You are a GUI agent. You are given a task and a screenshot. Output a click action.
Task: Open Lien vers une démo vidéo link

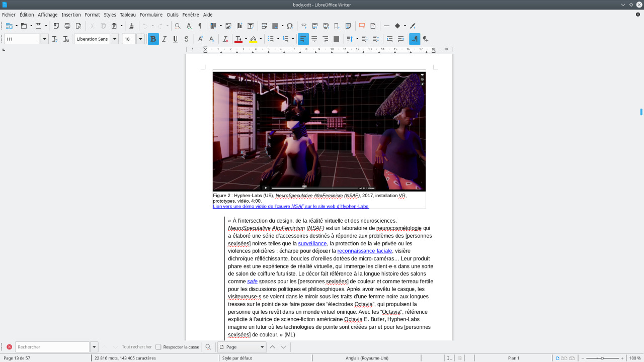pyautogui.click(x=291, y=206)
